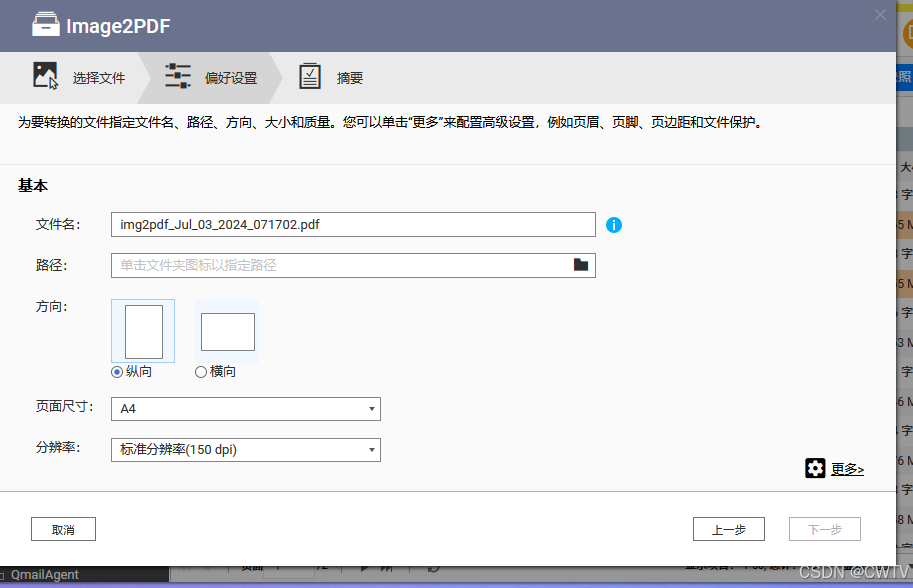This screenshot has width=913, height=588.
Task: Go to the 选择文件 step tab
Action: click(73, 77)
